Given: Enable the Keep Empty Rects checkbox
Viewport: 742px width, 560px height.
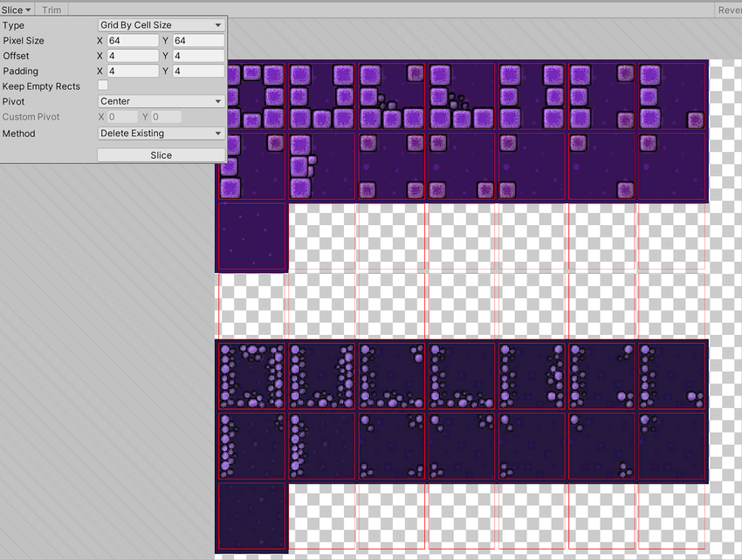Looking at the screenshot, I should [103, 85].
